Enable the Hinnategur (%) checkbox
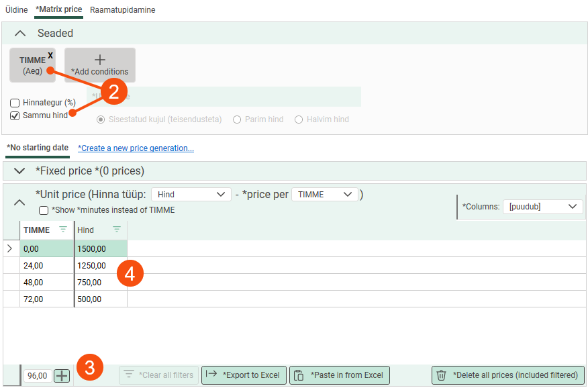The image size is (588, 388). click(x=15, y=103)
